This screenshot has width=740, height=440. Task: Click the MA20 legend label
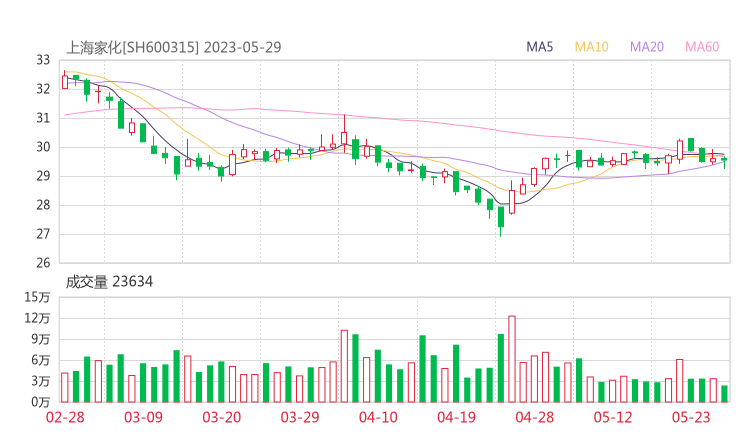click(647, 47)
